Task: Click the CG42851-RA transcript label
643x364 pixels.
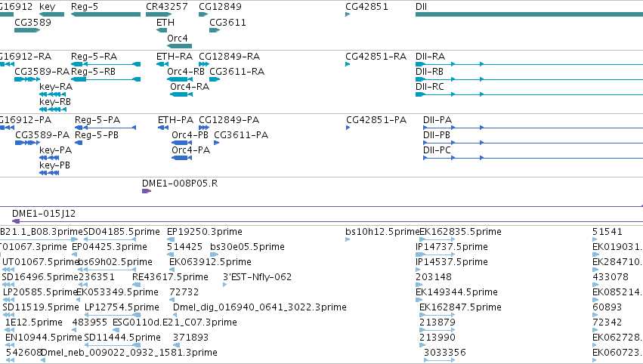Action: 376,56
